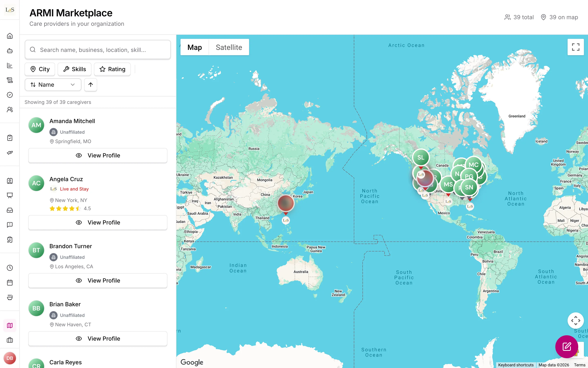
Task: Open the City filter
Action: tap(40, 69)
